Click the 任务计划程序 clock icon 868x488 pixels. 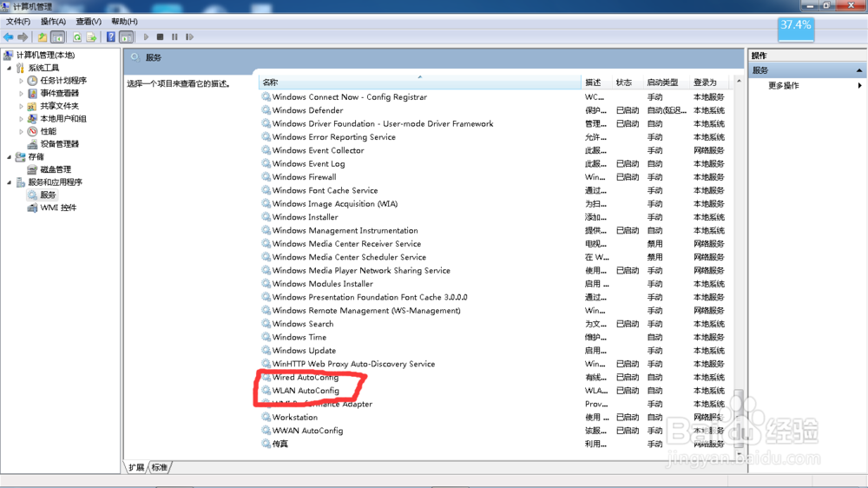32,81
